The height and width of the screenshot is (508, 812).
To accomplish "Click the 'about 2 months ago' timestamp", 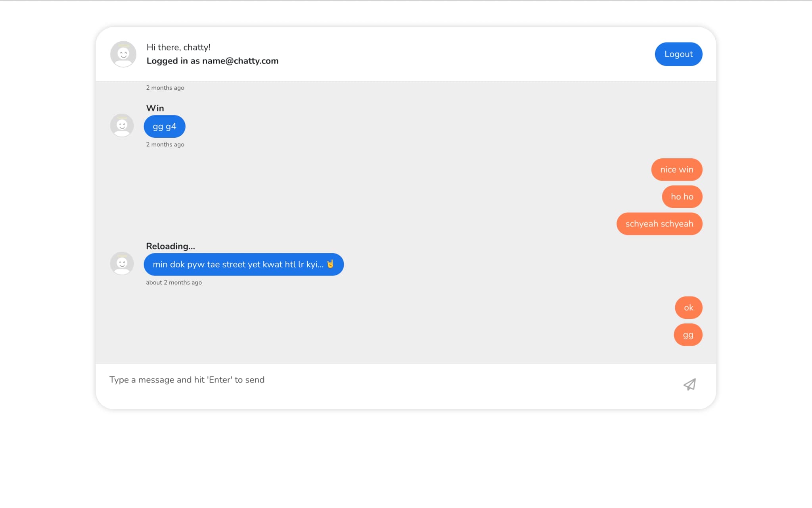I will (174, 283).
